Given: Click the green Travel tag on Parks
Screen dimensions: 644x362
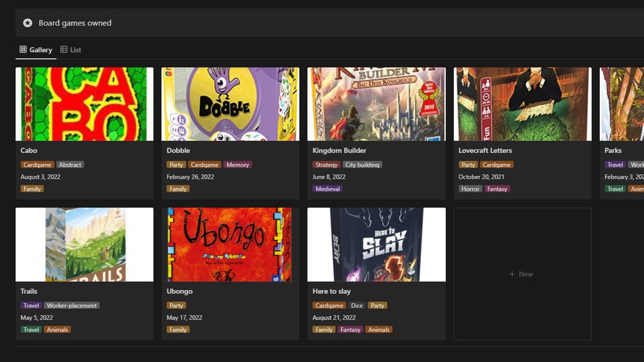Looking at the screenshot, I should (615, 189).
